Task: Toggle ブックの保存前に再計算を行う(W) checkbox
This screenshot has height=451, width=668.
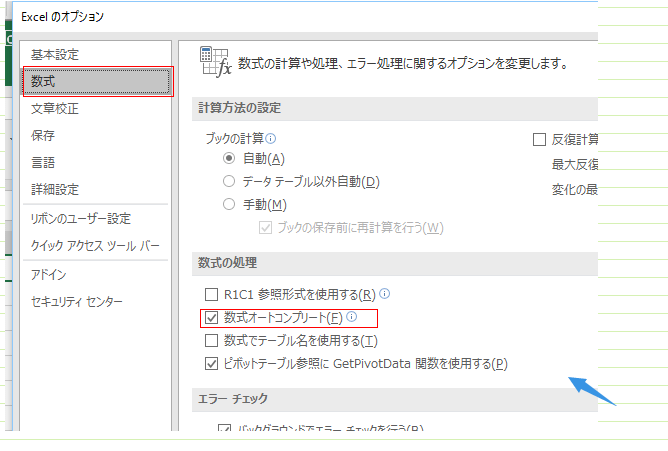Action: point(265,228)
